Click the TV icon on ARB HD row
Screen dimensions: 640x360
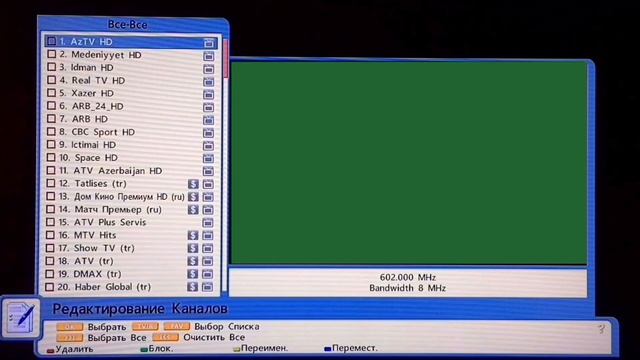[x=209, y=120]
